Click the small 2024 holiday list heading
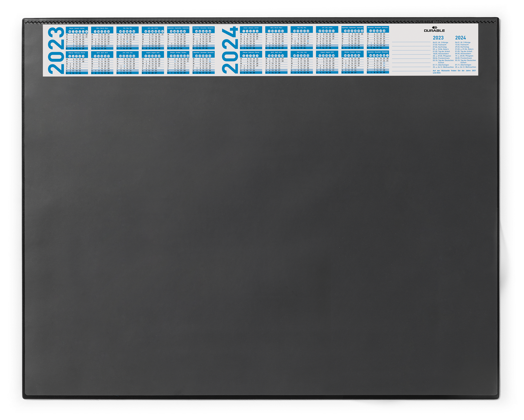The height and width of the screenshot is (420, 524). pos(460,38)
